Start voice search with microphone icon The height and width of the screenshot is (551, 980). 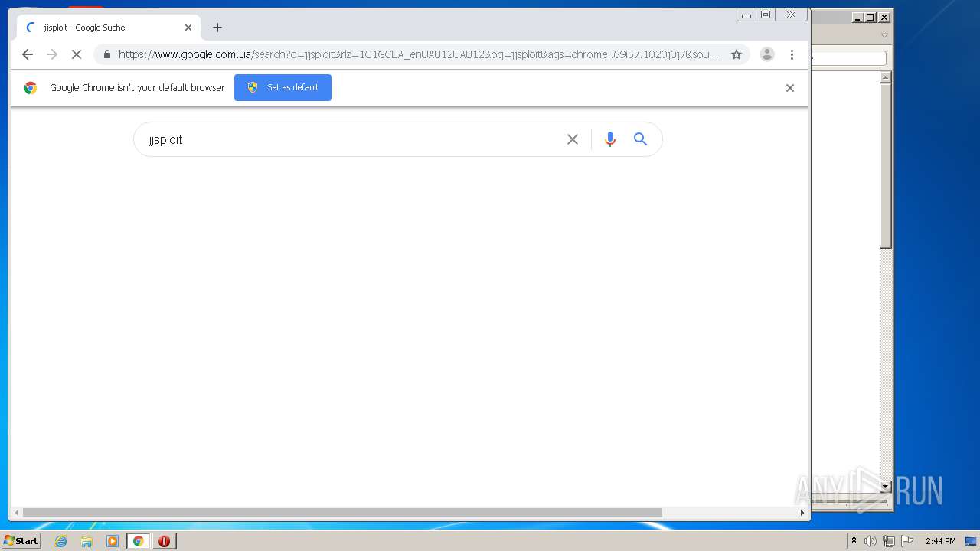pyautogui.click(x=610, y=139)
